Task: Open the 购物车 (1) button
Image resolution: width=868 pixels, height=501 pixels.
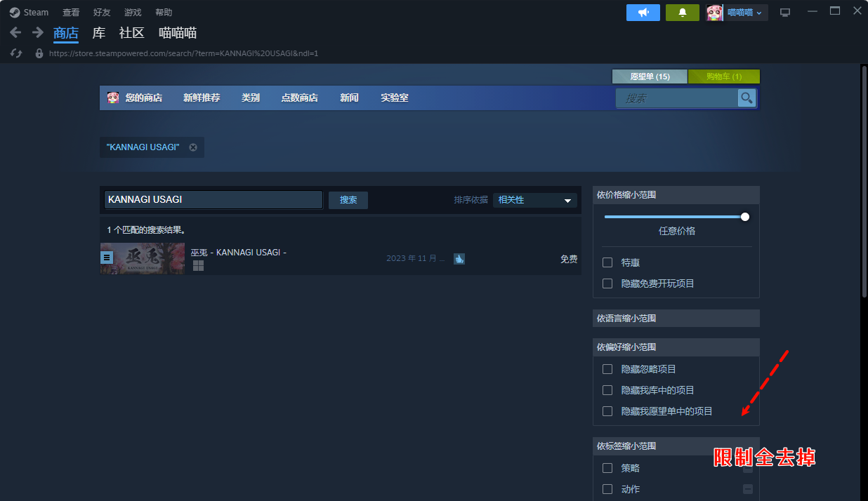Action: click(x=724, y=76)
